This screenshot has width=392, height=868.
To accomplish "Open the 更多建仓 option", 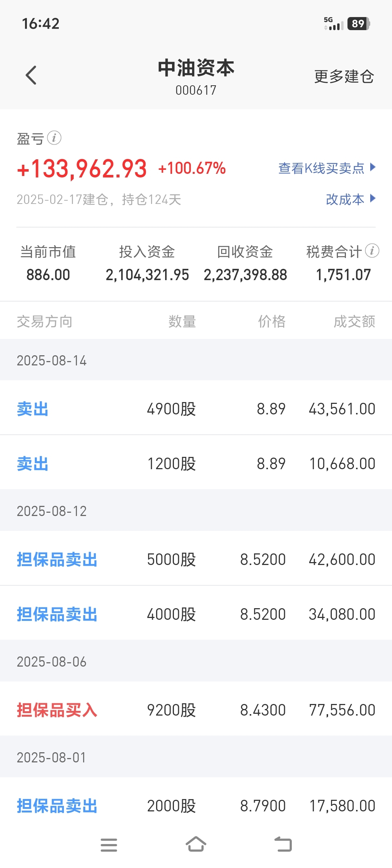I will click(344, 76).
